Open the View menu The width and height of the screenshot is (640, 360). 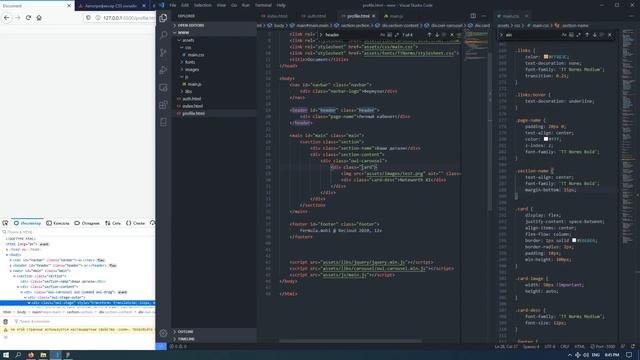(221, 5)
